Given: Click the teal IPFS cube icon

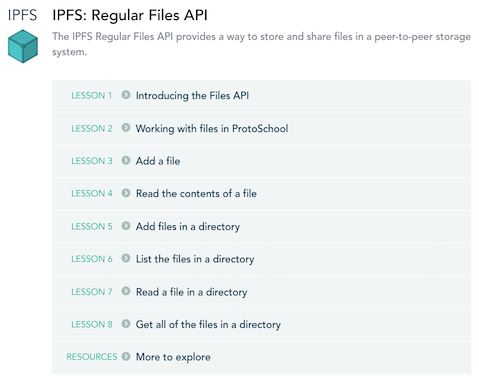Looking at the screenshot, I should tap(23, 46).
